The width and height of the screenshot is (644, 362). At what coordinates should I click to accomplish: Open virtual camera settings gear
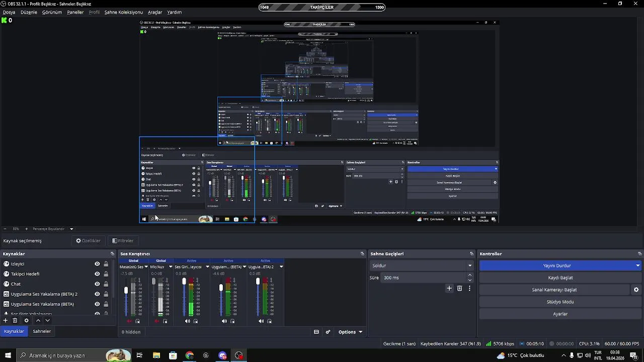click(x=636, y=290)
